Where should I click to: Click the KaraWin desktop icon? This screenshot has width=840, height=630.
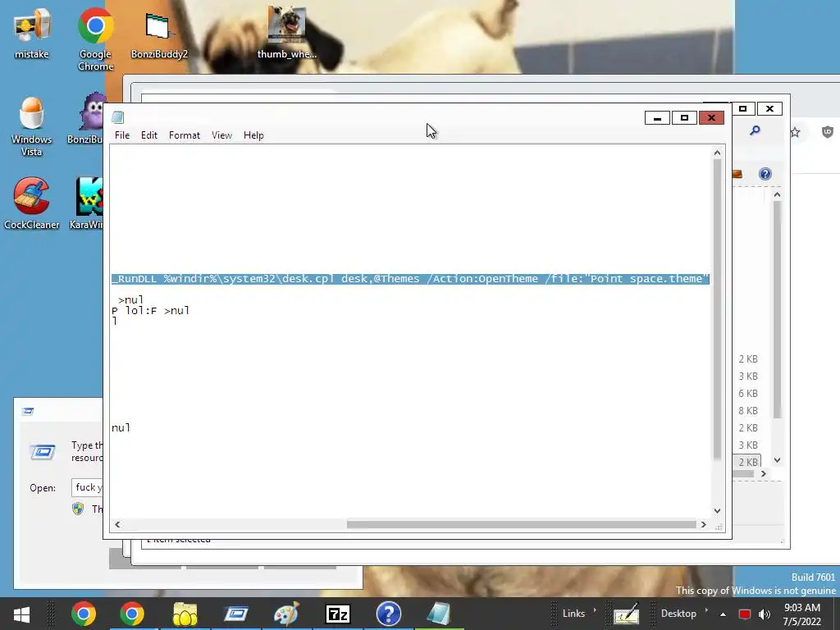tap(89, 203)
